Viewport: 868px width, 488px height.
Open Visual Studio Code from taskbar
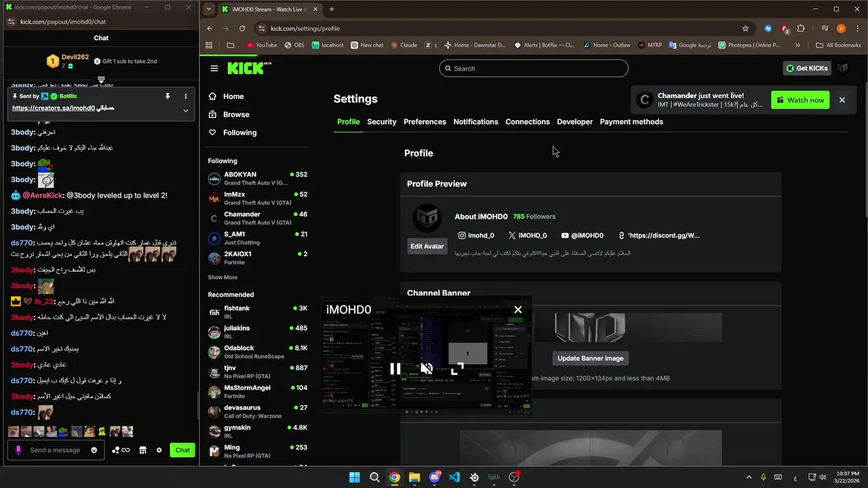(x=454, y=477)
